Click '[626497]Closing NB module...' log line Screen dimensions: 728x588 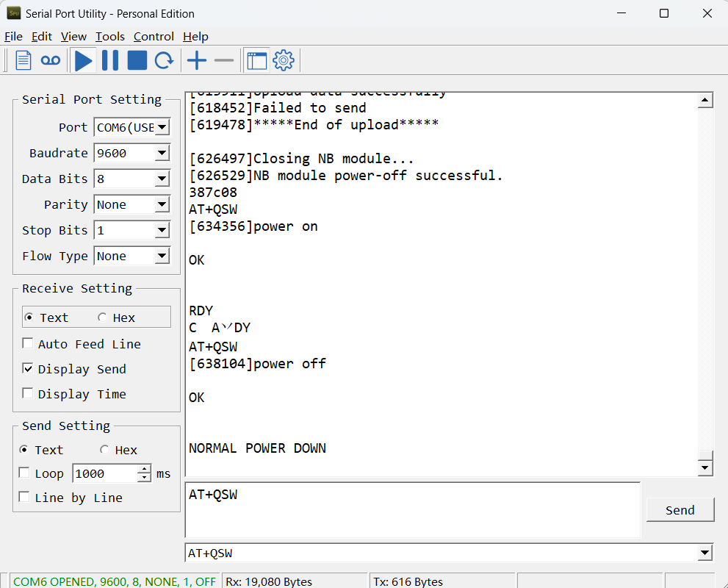[301, 159]
